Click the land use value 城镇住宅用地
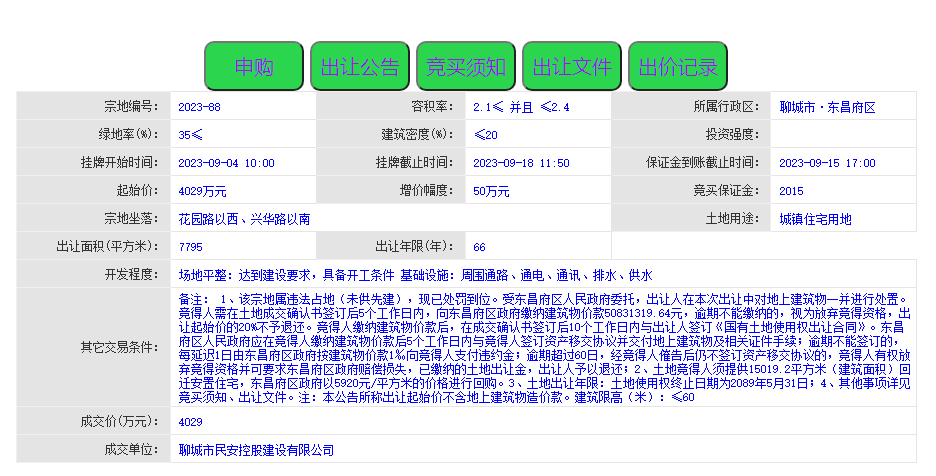Screen dimensions: 936x476 coord(815,219)
